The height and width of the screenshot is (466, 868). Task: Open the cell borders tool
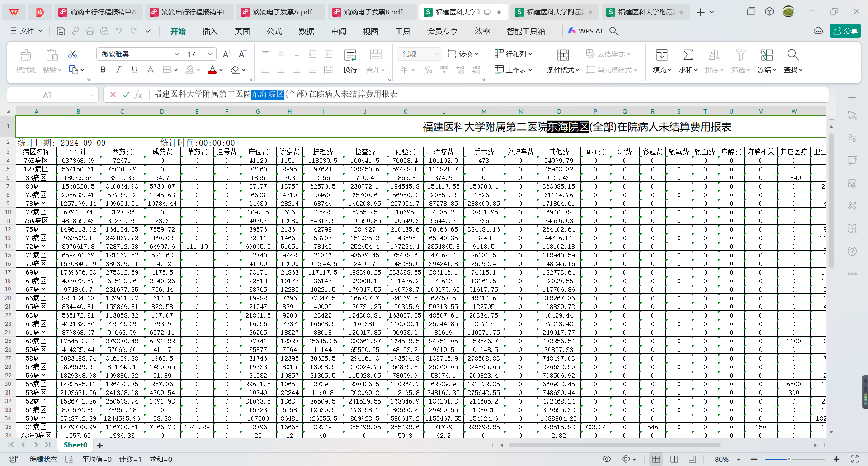[x=167, y=70]
